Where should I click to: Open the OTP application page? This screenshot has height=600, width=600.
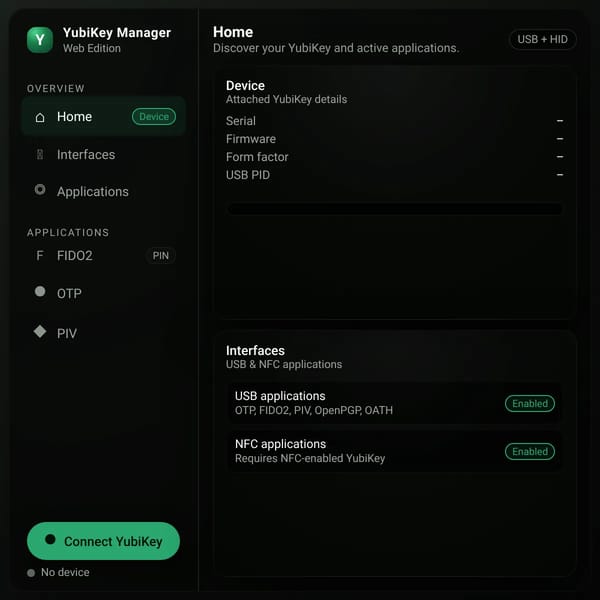(104, 293)
